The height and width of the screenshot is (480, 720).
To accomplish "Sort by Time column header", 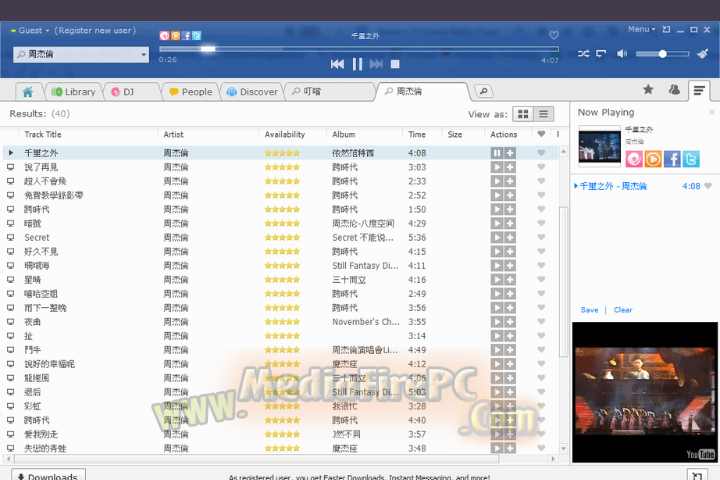I will pyautogui.click(x=417, y=135).
